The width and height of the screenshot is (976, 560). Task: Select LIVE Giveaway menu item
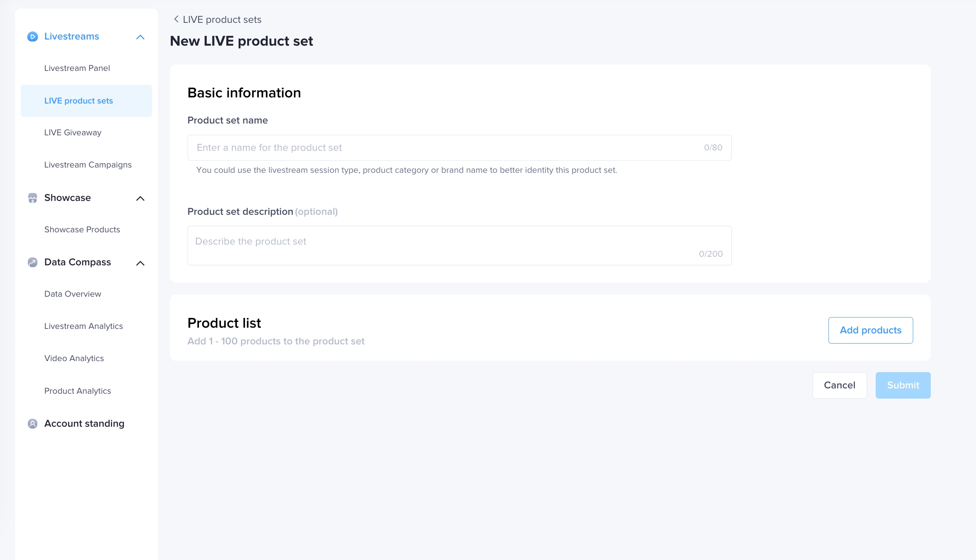coord(73,132)
